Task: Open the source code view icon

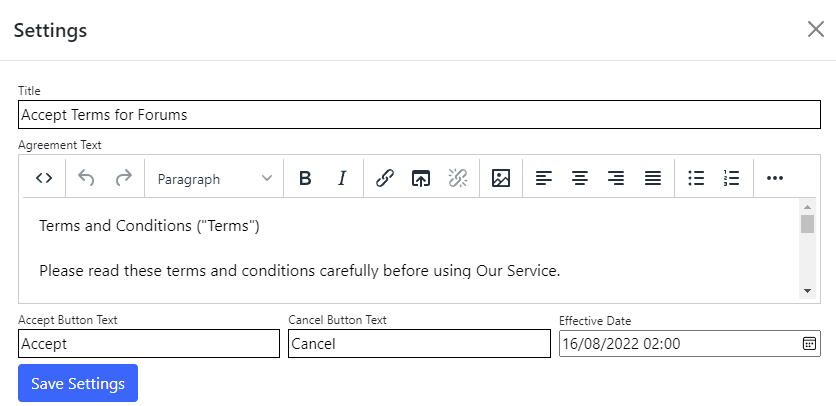Action: [44, 179]
